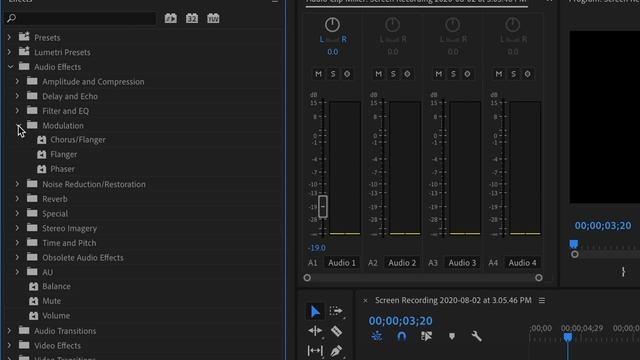The image size is (640, 360).
Task: Select the Chorus/Flanger effect
Action: (x=78, y=140)
